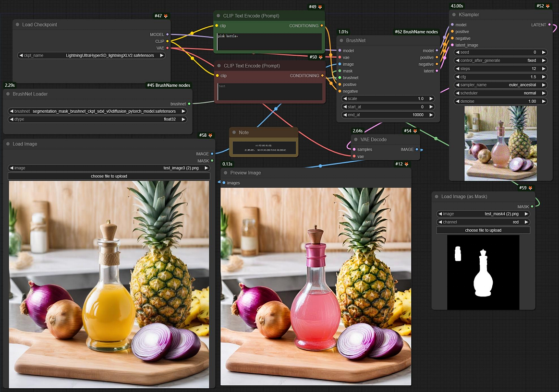Collapse the Note node using its title dot
Image resolution: width=559 pixels, height=392 pixels.
click(x=234, y=132)
